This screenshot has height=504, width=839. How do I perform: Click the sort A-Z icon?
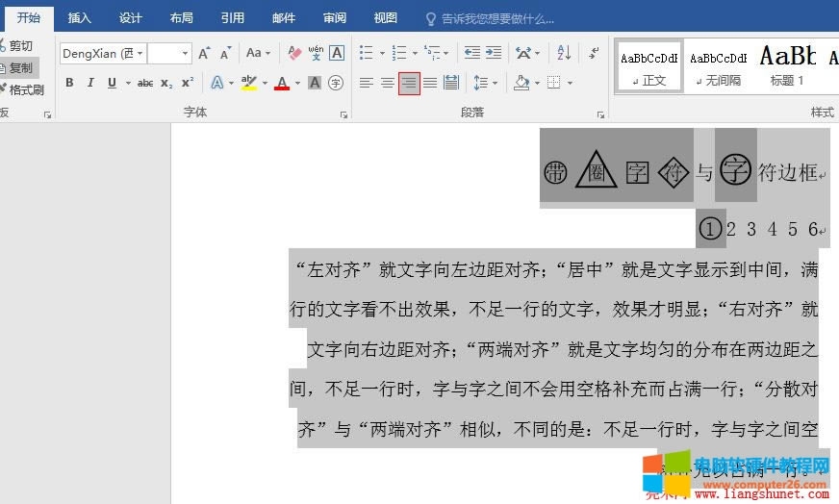pyautogui.click(x=565, y=53)
